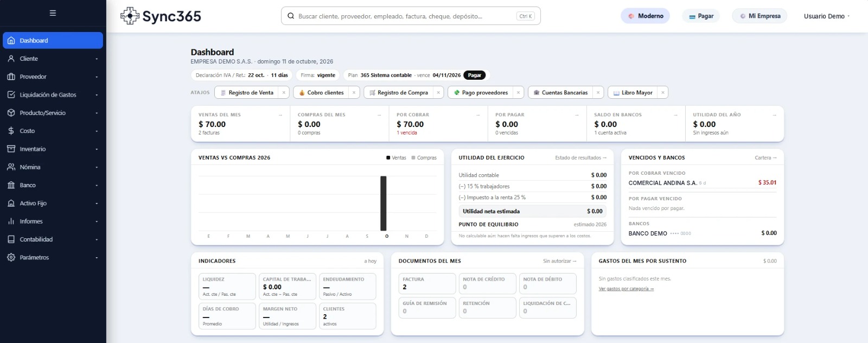Click the search magnifier icon
The image size is (868, 343).
(291, 16)
